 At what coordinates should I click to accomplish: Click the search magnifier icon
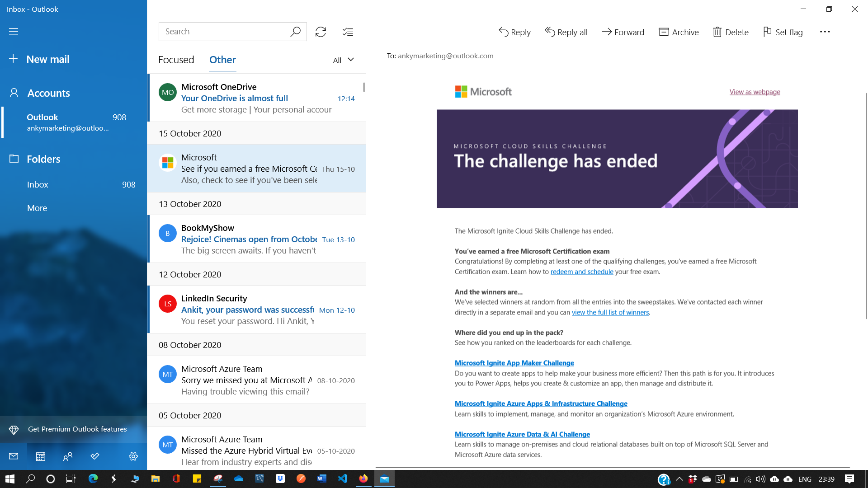295,32
